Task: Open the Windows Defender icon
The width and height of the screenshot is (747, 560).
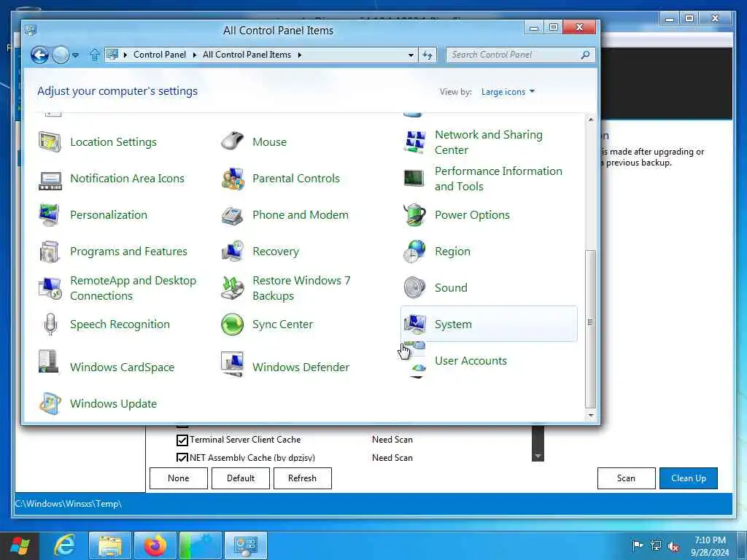Action: point(232,365)
